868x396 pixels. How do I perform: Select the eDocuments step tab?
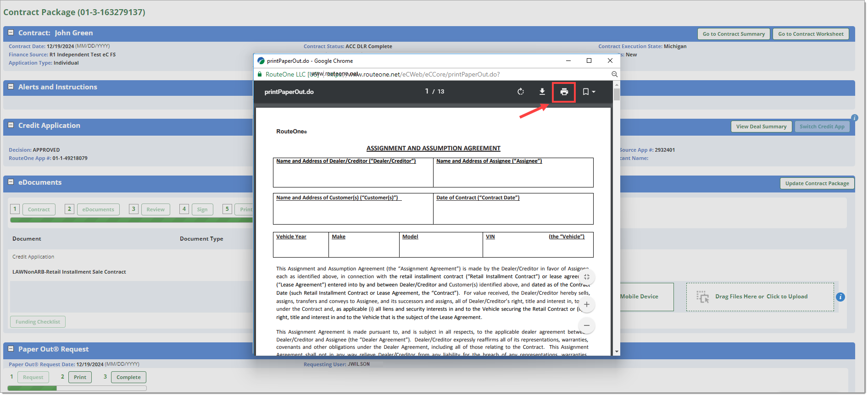pyautogui.click(x=98, y=209)
